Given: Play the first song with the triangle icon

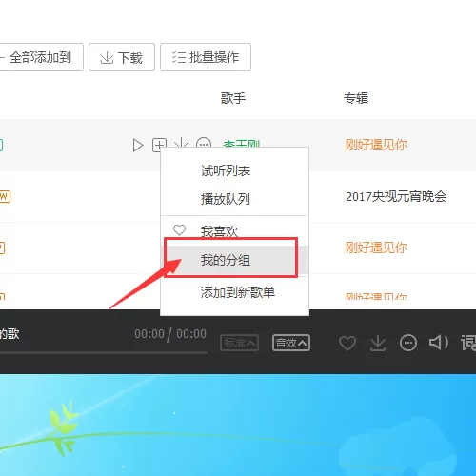Looking at the screenshot, I should click(x=138, y=146).
